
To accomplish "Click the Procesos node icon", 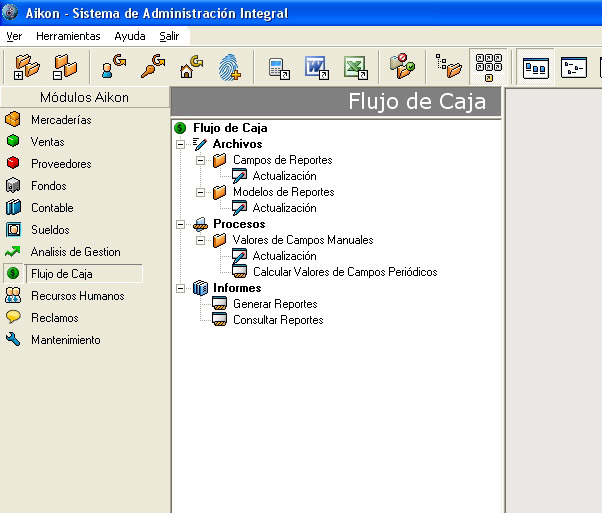I will (x=200, y=224).
